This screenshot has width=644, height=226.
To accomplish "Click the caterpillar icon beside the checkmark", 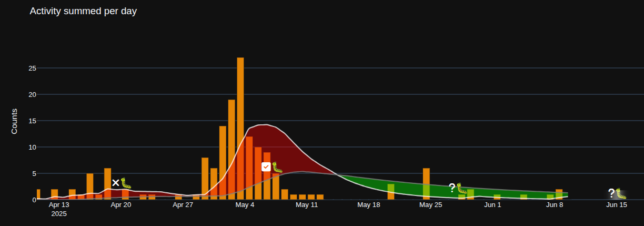I will point(277,167).
